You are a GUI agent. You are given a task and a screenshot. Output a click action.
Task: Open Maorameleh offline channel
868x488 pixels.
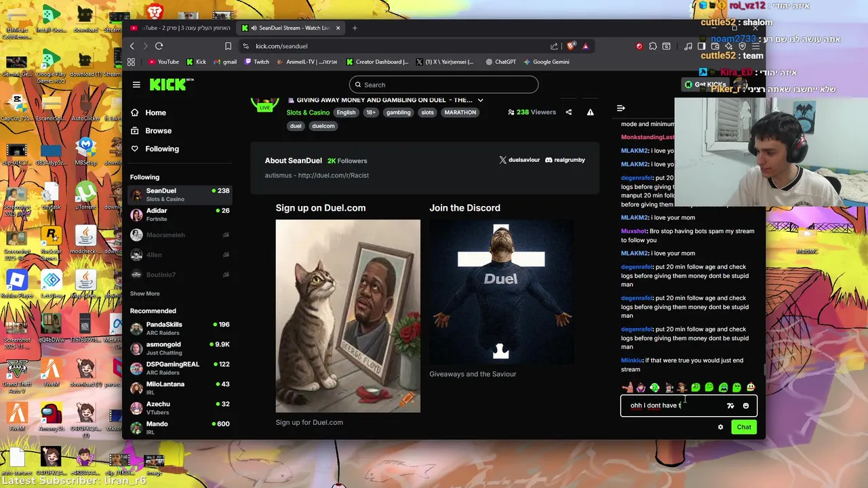coord(180,235)
